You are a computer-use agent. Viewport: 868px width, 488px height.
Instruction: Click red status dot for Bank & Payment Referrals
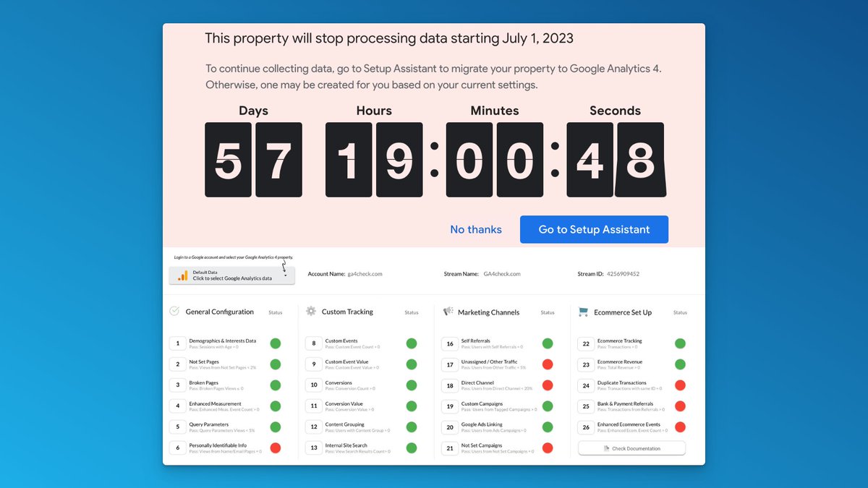pyautogui.click(x=680, y=406)
